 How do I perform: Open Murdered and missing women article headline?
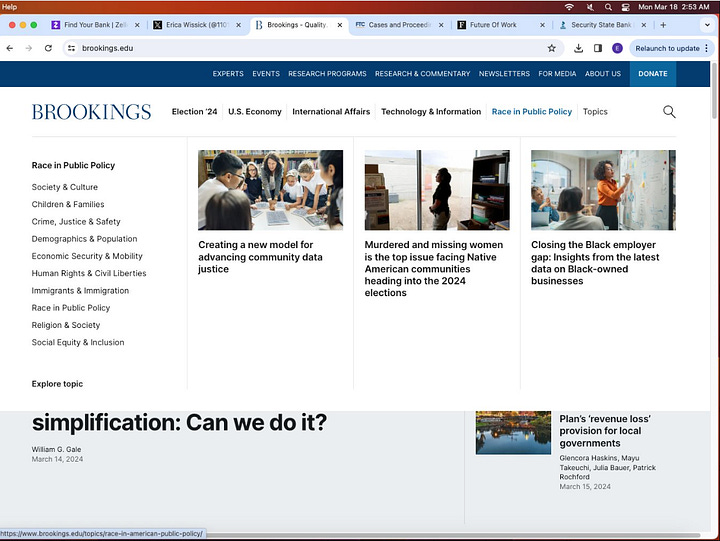click(434, 269)
